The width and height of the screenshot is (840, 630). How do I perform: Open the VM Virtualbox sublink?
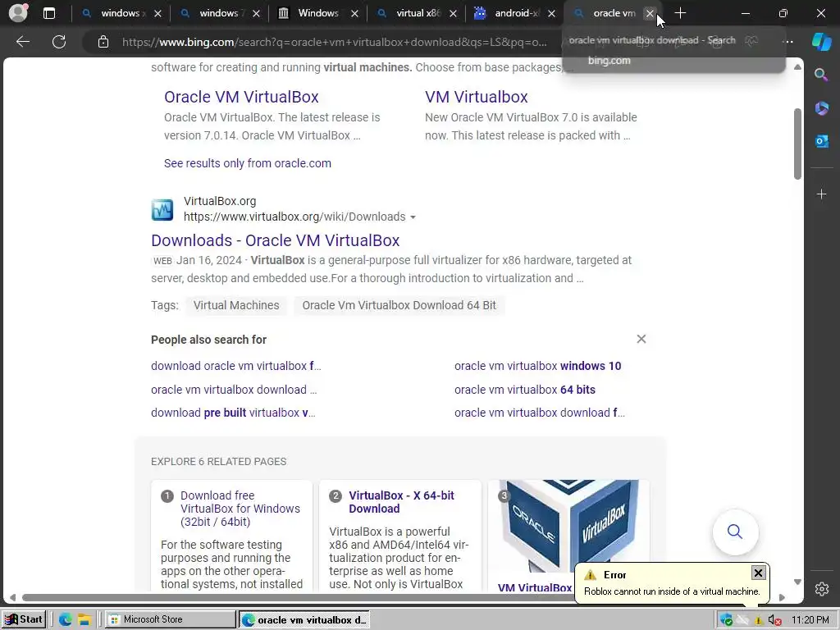pos(477,97)
